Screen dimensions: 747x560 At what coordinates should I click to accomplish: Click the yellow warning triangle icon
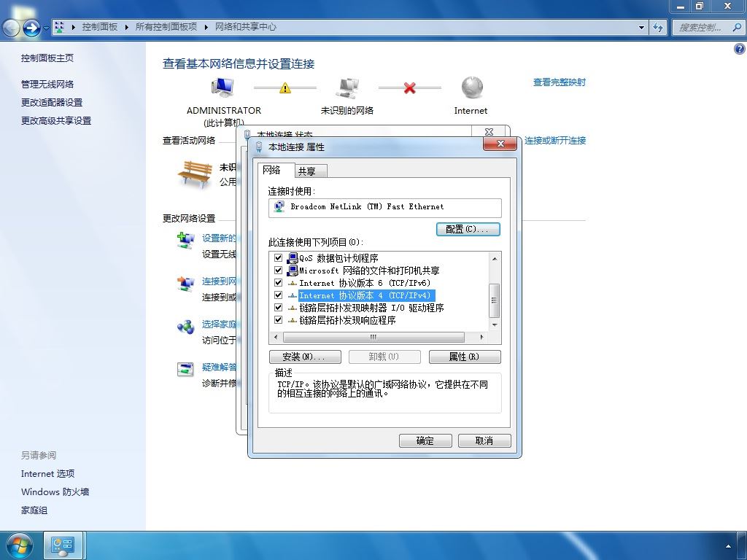pyautogui.click(x=285, y=88)
